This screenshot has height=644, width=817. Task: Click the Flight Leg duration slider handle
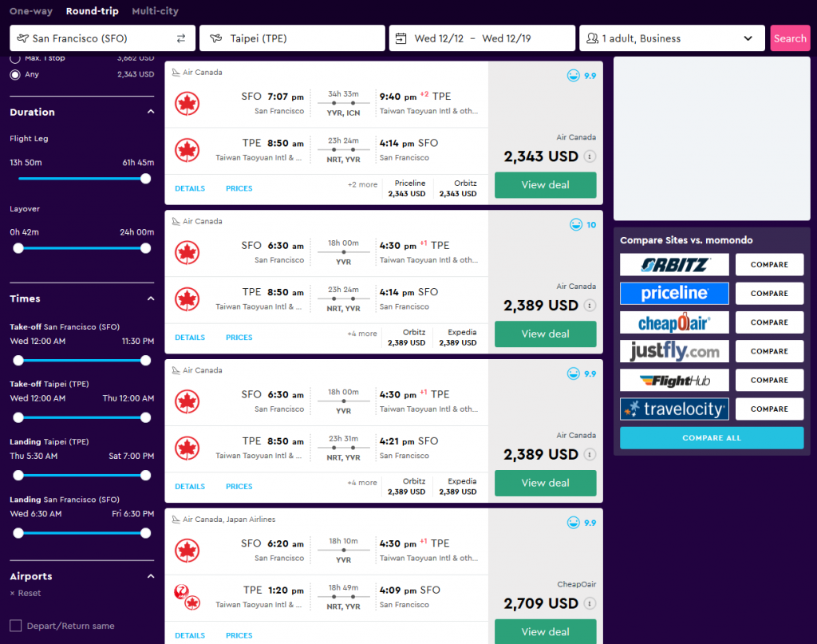click(x=145, y=179)
